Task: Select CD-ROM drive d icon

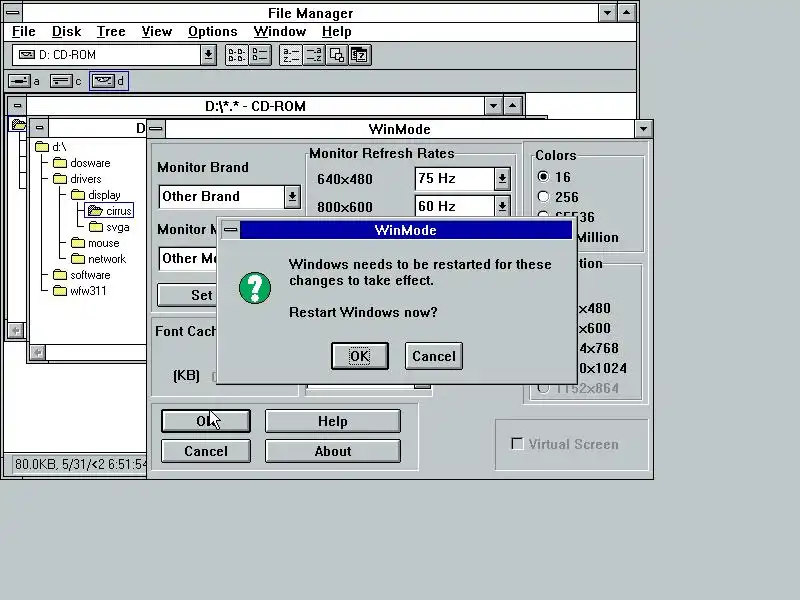Action: pos(103,81)
